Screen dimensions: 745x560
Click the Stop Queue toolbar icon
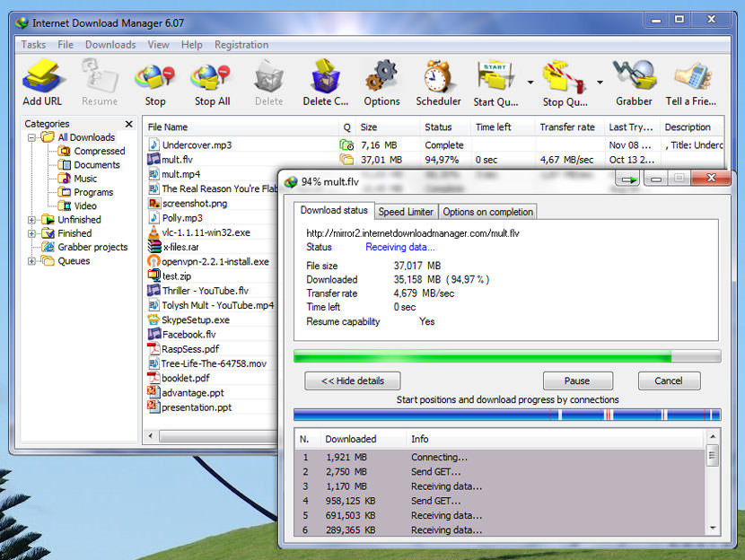565,77
